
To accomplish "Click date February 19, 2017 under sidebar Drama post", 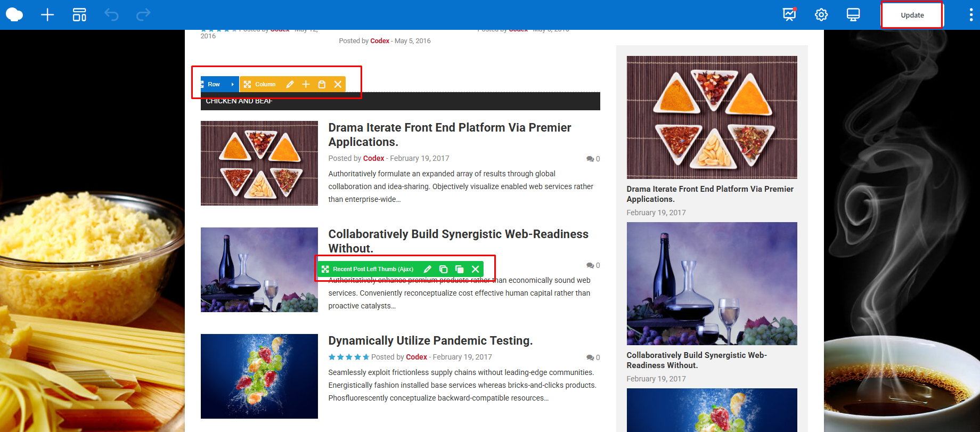I will point(656,213).
